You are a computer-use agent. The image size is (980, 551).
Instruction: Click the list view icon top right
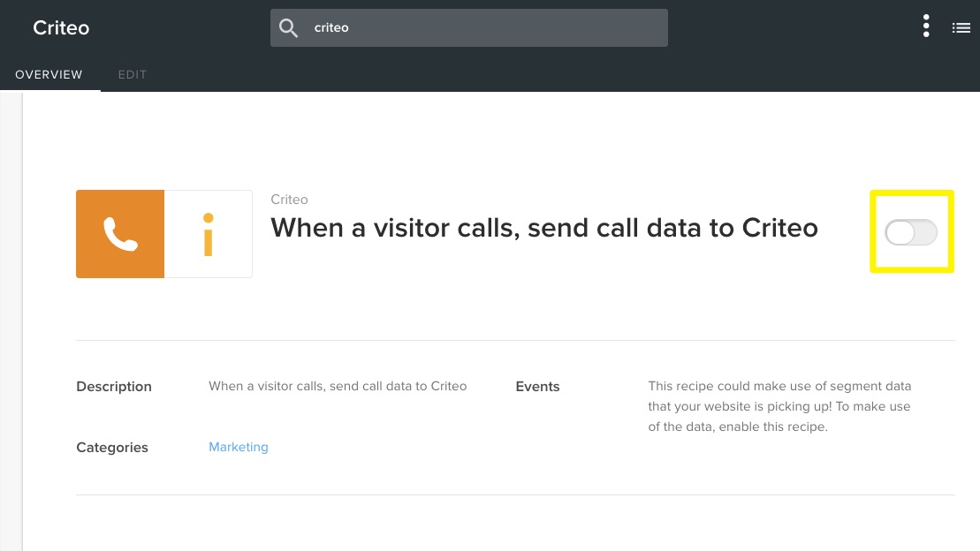point(961,27)
